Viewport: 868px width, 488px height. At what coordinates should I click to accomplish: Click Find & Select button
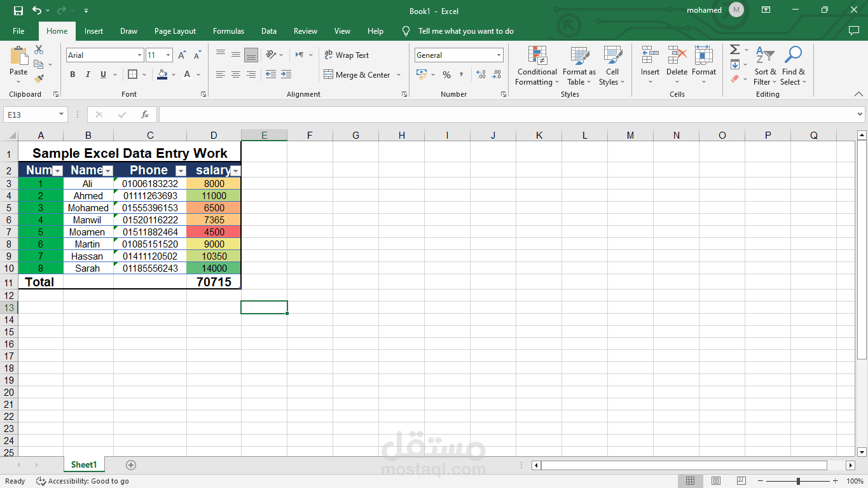[x=793, y=66]
